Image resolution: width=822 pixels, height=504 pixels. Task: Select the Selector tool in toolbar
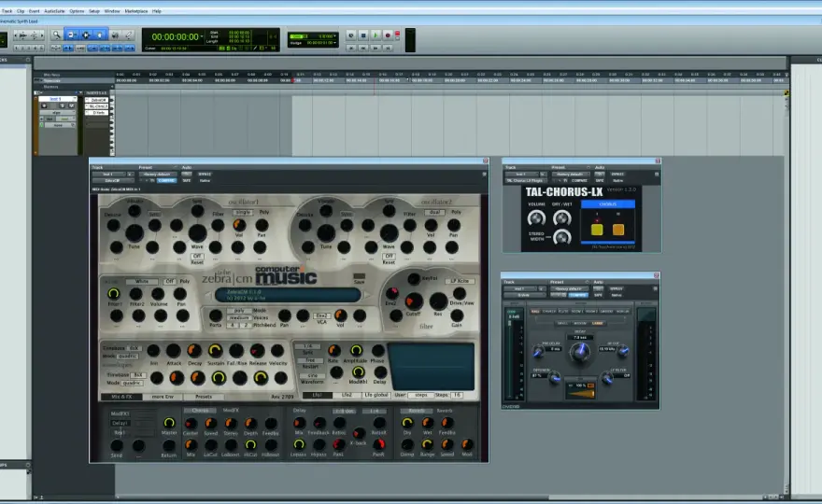[86, 35]
